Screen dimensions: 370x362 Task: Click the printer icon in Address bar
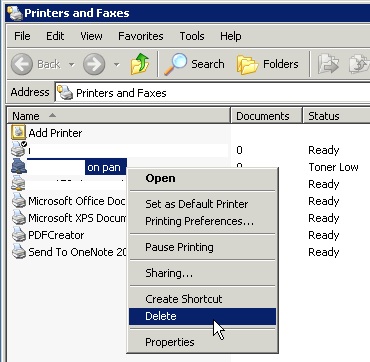coord(65,92)
